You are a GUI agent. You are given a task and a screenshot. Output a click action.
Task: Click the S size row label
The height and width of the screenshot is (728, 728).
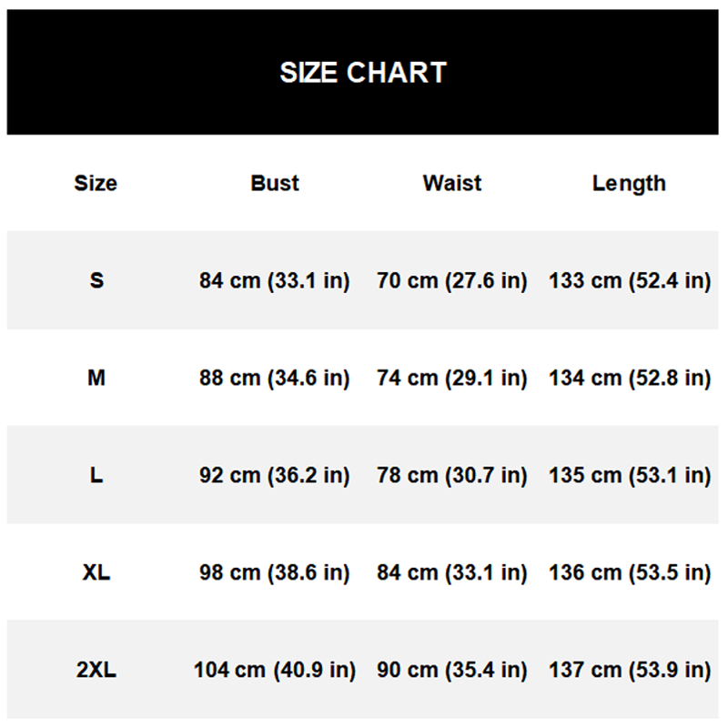click(96, 280)
